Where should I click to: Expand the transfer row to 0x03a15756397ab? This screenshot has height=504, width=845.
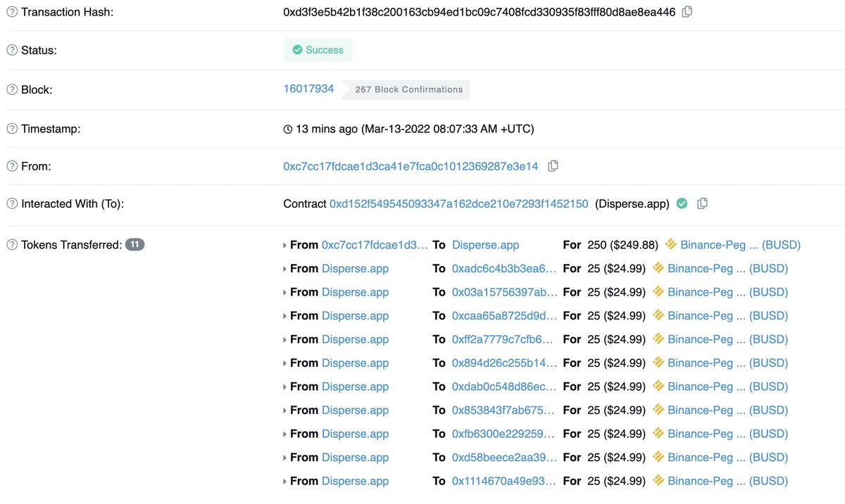(284, 293)
